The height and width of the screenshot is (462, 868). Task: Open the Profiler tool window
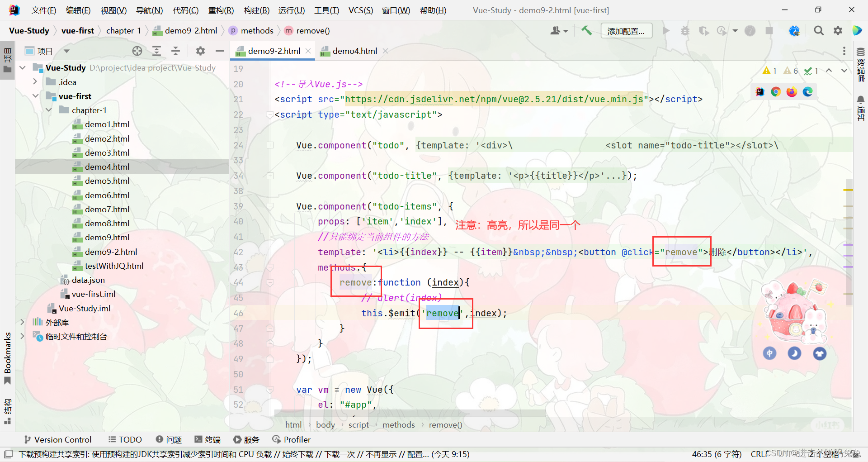coord(291,439)
